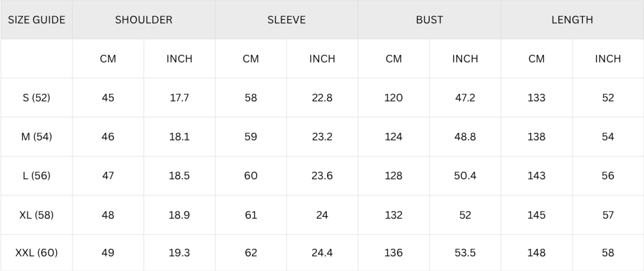Click the M (54) size row label
Viewport: 644px width, 271px height.
coord(36,137)
